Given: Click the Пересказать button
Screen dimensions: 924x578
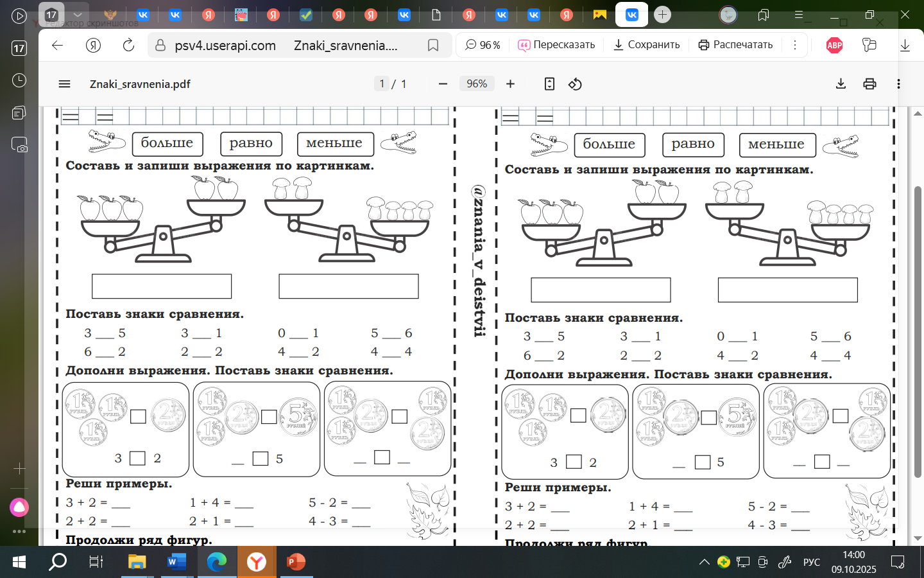Looking at the screenshot, I should pyautogui.click(x=556, y=45).
